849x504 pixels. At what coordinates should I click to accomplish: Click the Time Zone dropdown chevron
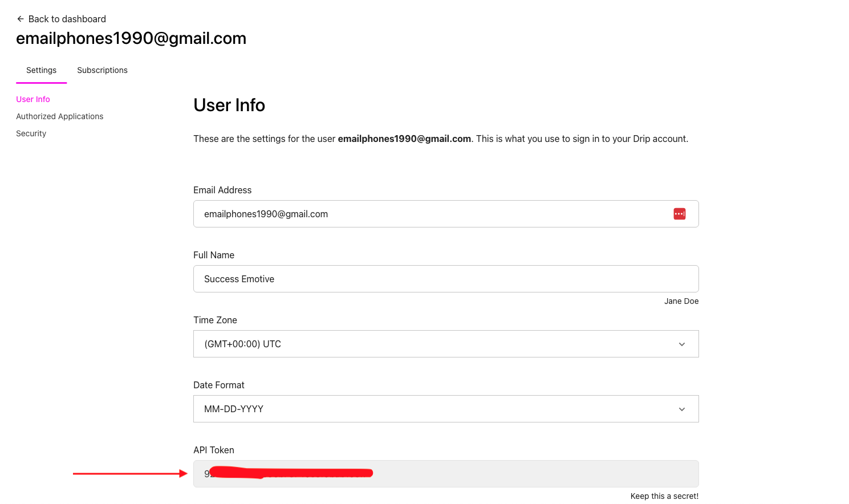click(682, 344)
